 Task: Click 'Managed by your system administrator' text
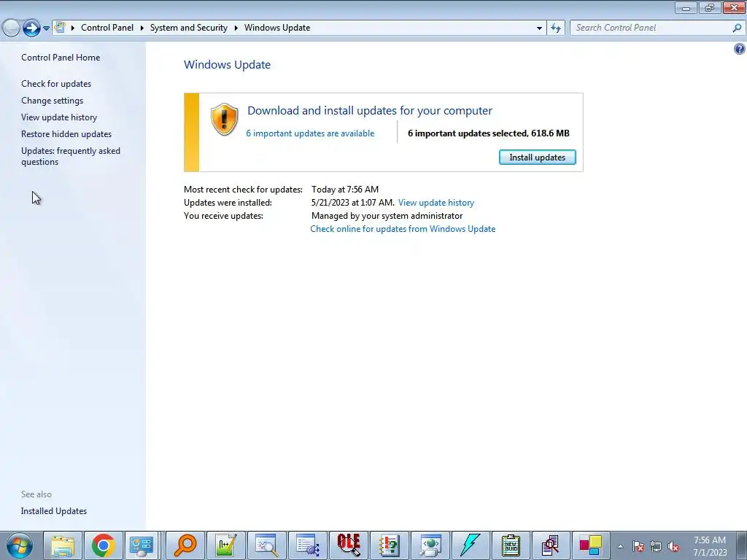coord(387,216)
